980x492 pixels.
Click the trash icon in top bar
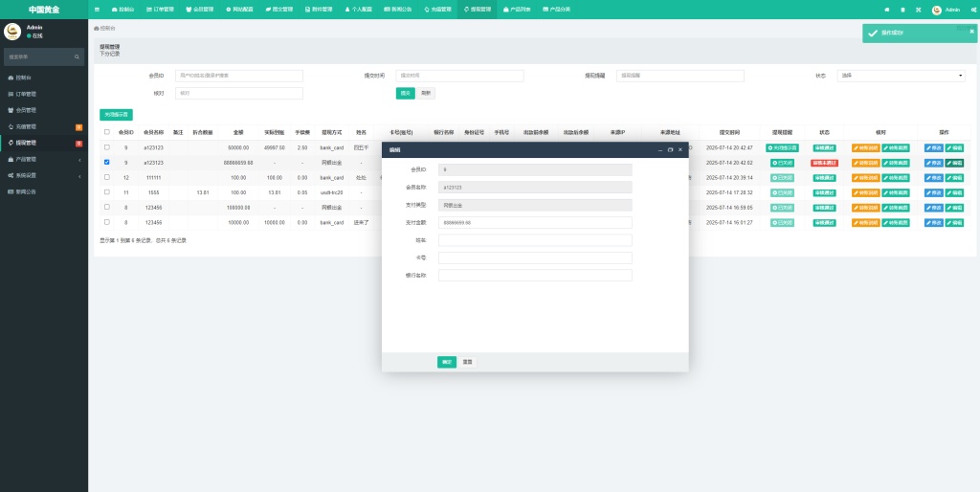902,10
